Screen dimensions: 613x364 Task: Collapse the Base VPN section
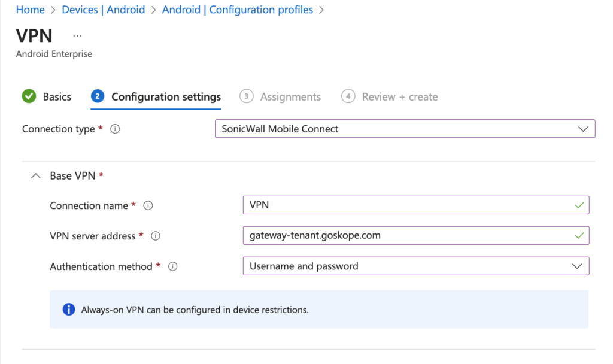click(35, 176)
